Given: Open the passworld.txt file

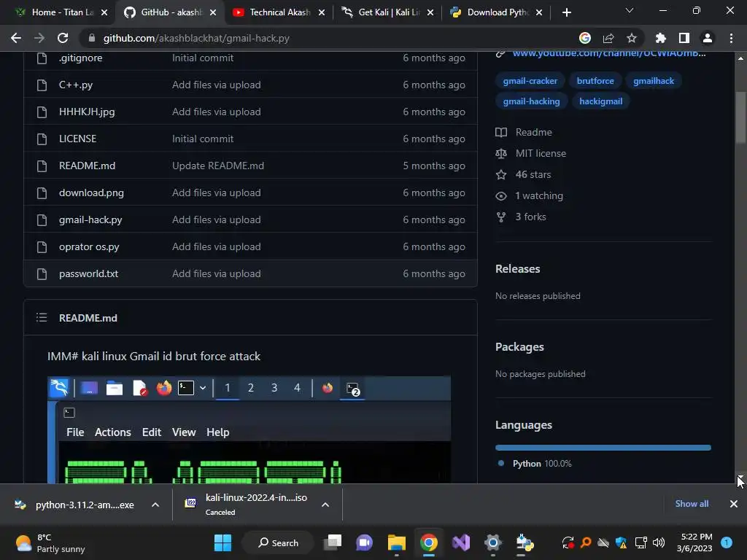Looking at the screenshot, I should (x=88, y=274).
